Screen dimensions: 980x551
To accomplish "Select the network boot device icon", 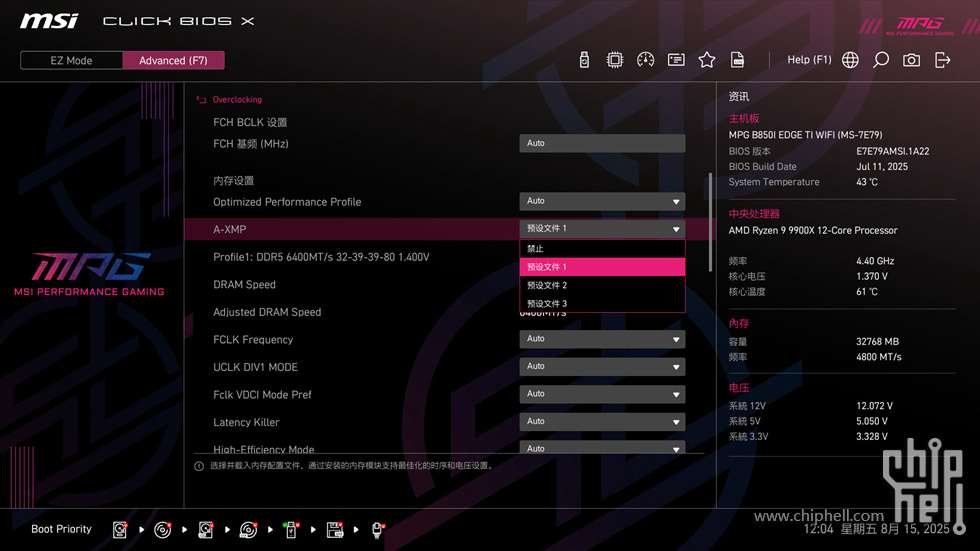I will (x=378, y=530).
